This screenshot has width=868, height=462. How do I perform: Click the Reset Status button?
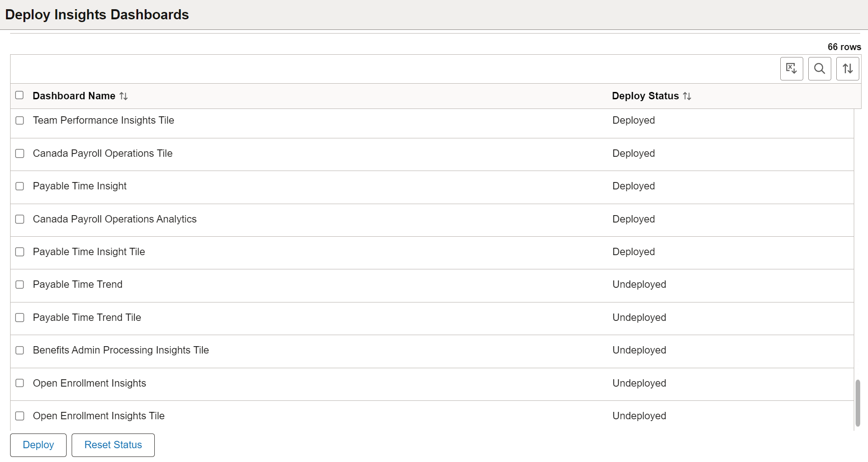pos(113,445)
